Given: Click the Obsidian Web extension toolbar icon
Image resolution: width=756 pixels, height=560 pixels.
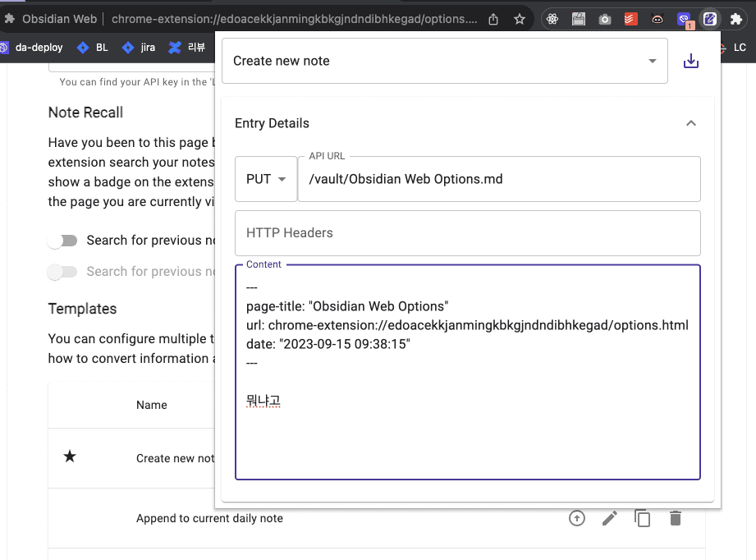Looking at the screenshot, I should tap(710, 19).
